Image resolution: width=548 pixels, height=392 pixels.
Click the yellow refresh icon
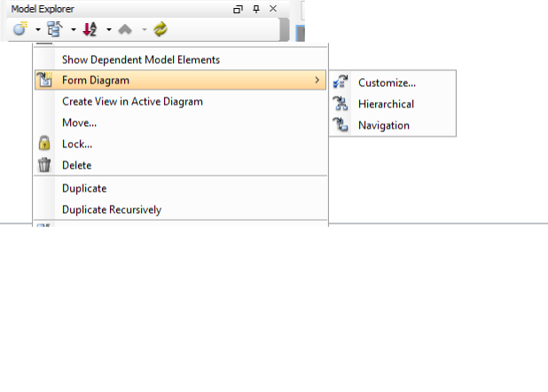pos(160,29)
